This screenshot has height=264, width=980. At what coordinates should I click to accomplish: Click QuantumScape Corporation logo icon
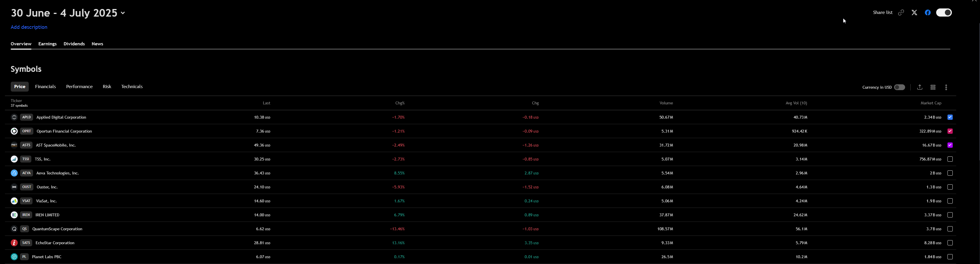pos(14,229)
